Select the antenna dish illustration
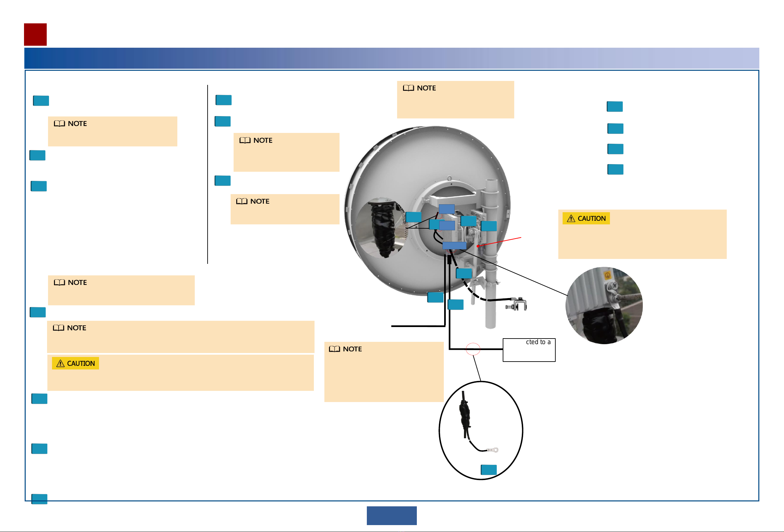784x532 pixels. pyautogui.click(x=427, y=211)
